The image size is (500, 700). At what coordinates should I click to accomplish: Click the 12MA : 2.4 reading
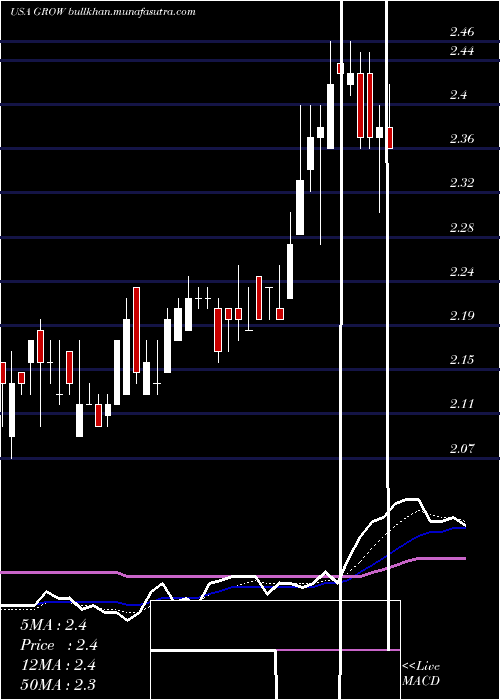click(x=58, y=665)
